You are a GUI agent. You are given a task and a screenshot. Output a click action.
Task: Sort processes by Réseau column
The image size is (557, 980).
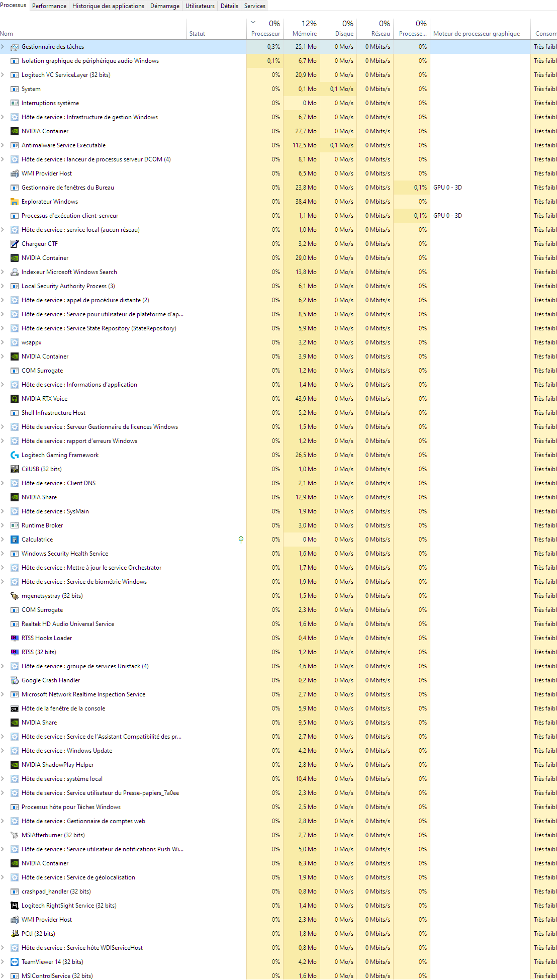375,29
